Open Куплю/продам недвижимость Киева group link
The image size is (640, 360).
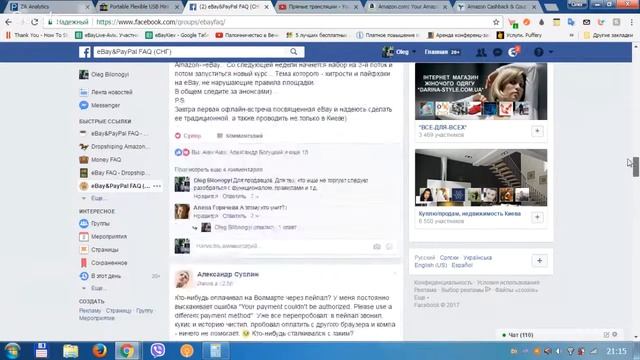point(470,213)
